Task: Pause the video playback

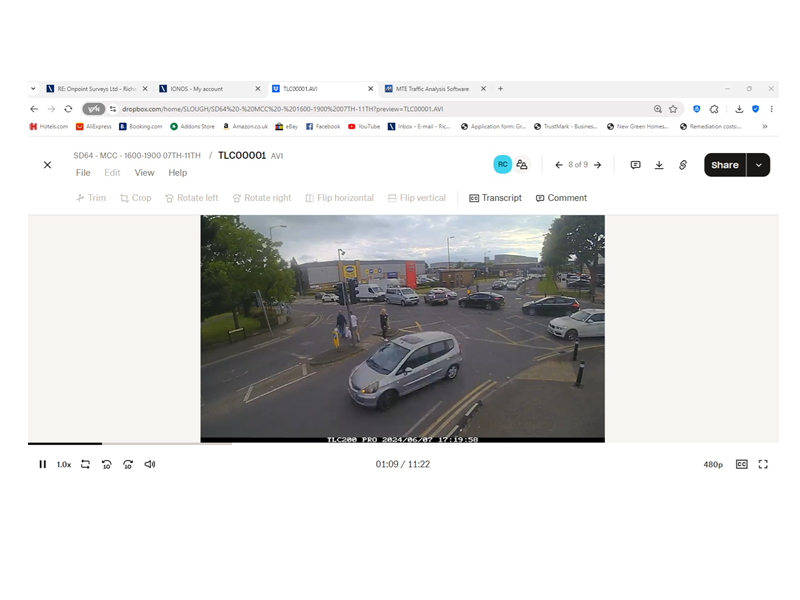Action: pos(42,464)
